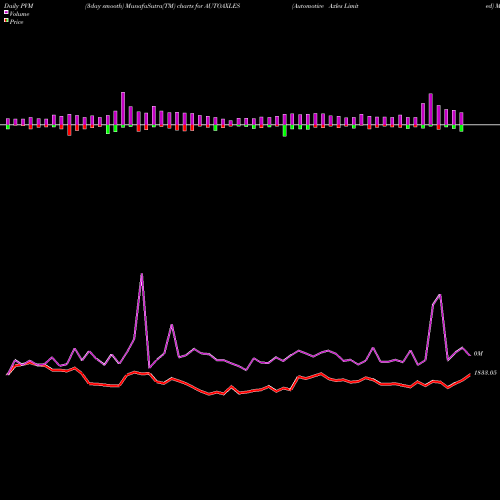Click the MunafaSutra charts for AUTOAXLES title
The image size is (500, 500).
(x=162, y=6)
